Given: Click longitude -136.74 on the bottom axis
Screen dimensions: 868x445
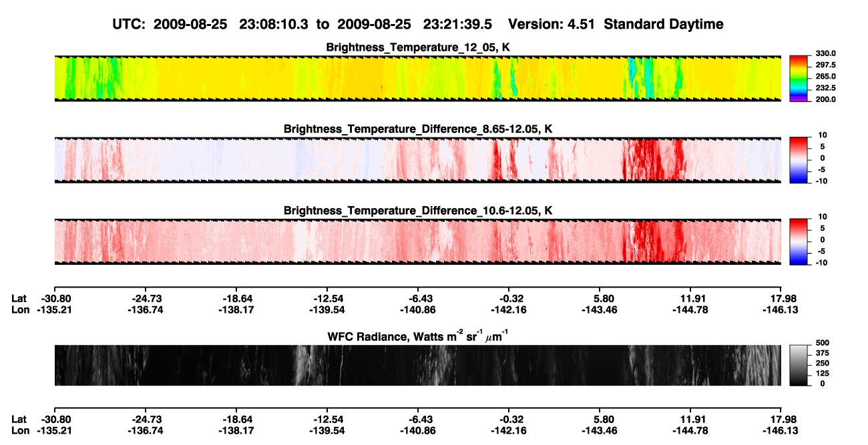Looking at the screenshot, I should [x=145, y=431].
